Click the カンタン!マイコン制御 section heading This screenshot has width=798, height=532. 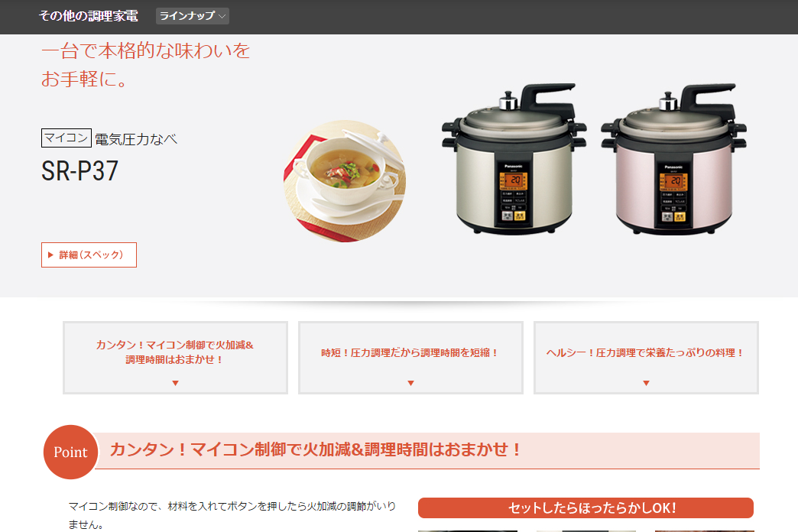(x=316, y=449)
